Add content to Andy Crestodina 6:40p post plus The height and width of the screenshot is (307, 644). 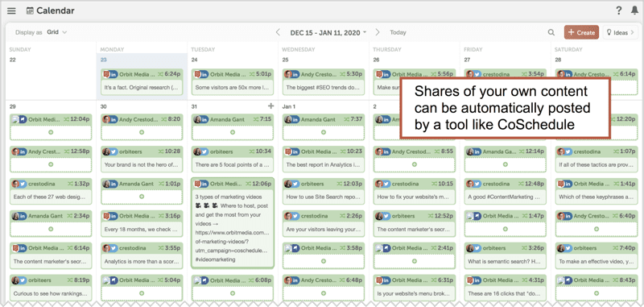(x=597, y=229)
